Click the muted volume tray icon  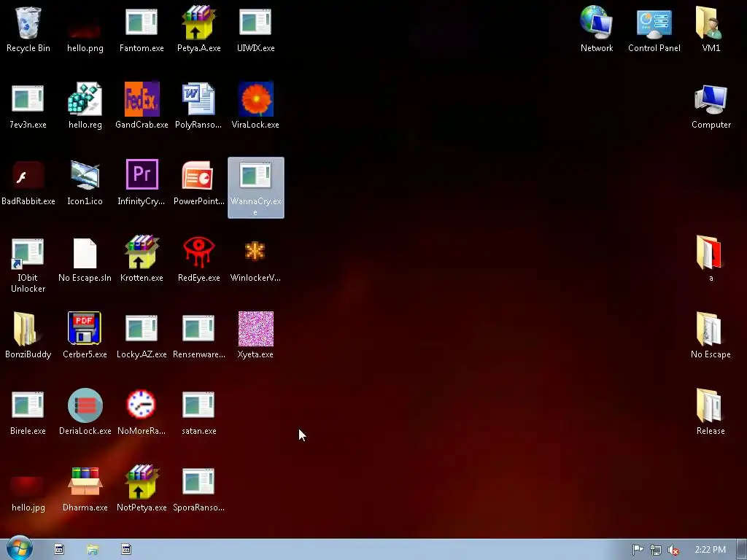click(673, 550)
